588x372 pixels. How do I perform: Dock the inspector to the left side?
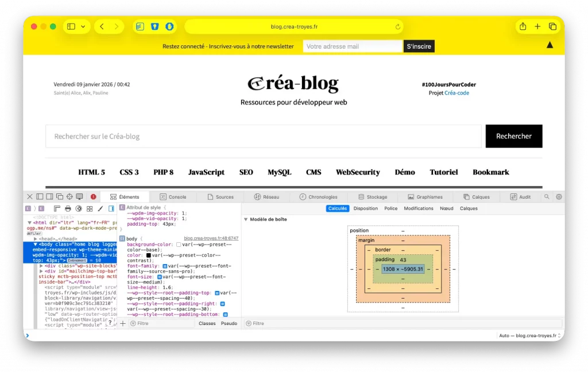click(x=40, y=197)
